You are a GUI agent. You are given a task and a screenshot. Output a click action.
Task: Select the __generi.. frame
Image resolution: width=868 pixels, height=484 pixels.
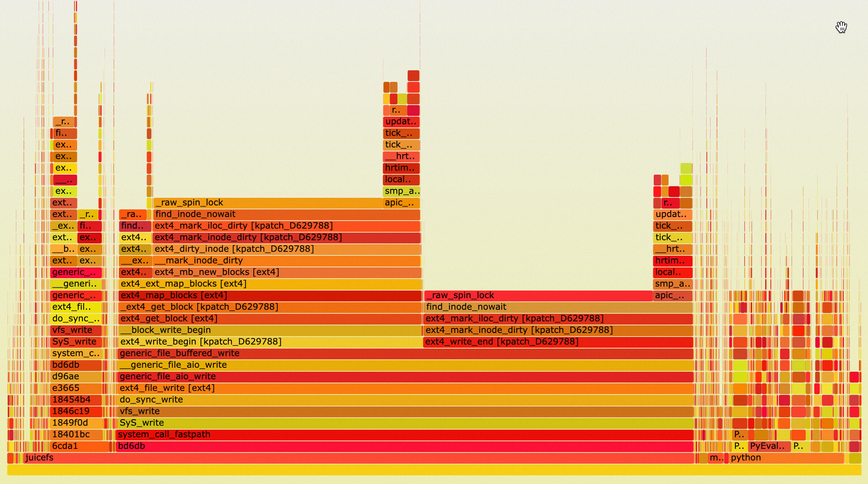pos(76,284)
